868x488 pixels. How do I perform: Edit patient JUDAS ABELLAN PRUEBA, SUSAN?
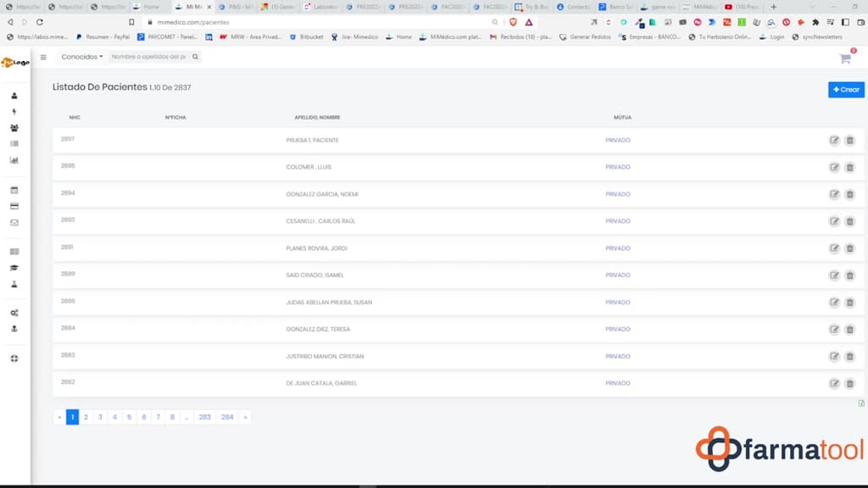(x=834, y=302)
